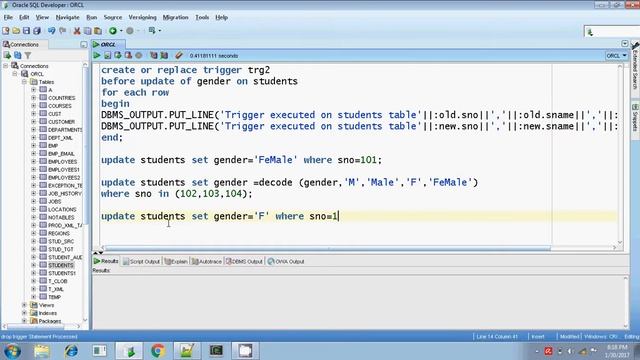Expand the EMPLOYEES table node
This screenshot has height=360, width=640.
pyautogui.click(x=34, y=162)
